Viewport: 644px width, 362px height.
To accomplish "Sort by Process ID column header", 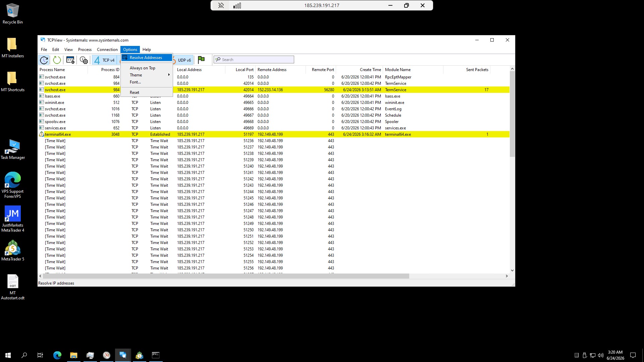I will pyautogui.click(x=104, y=70).
